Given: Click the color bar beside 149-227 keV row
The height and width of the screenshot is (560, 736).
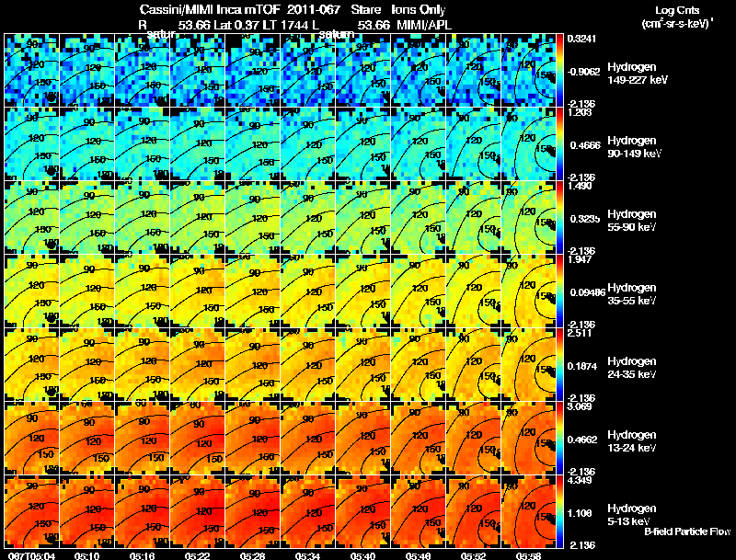Looking at the screenshot, I should (559, 70).
